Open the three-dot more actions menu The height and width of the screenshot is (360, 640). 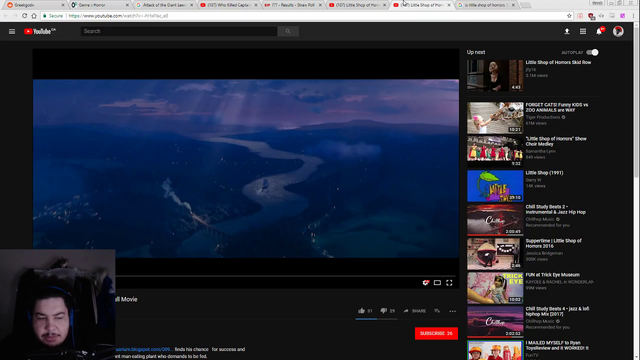(453, 311)
